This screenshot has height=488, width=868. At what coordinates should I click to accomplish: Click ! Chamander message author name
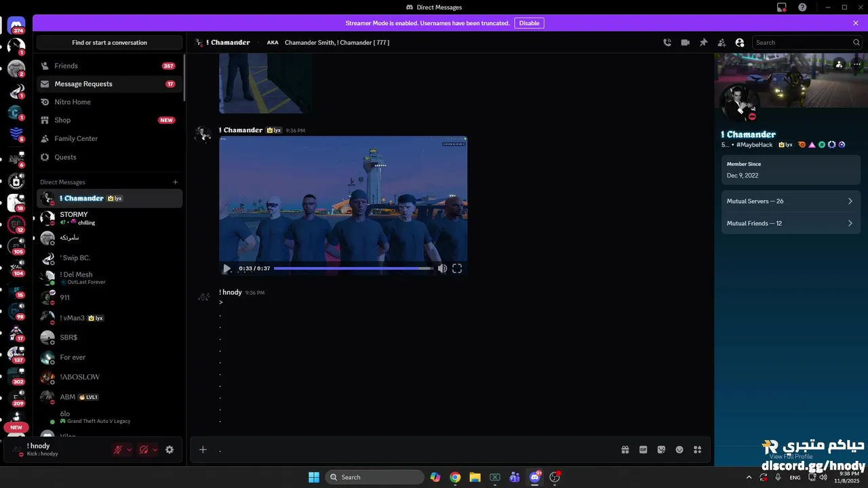[241, 130]
